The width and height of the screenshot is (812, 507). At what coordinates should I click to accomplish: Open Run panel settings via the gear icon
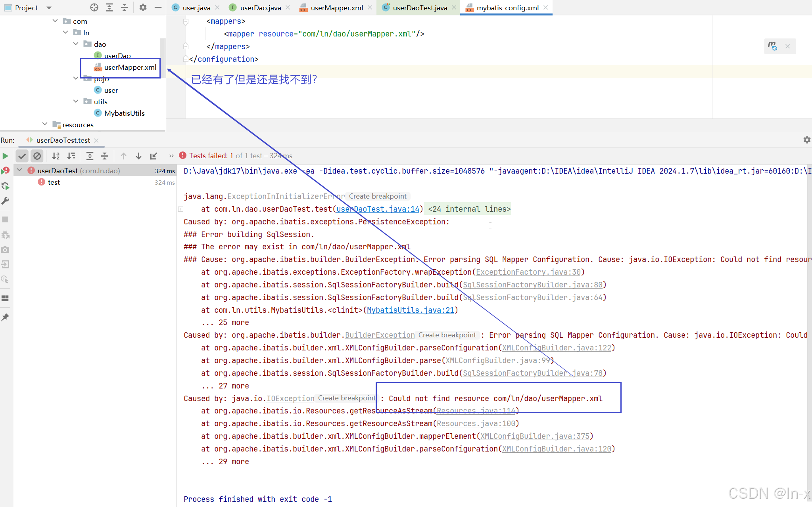(x=806, y=140)
